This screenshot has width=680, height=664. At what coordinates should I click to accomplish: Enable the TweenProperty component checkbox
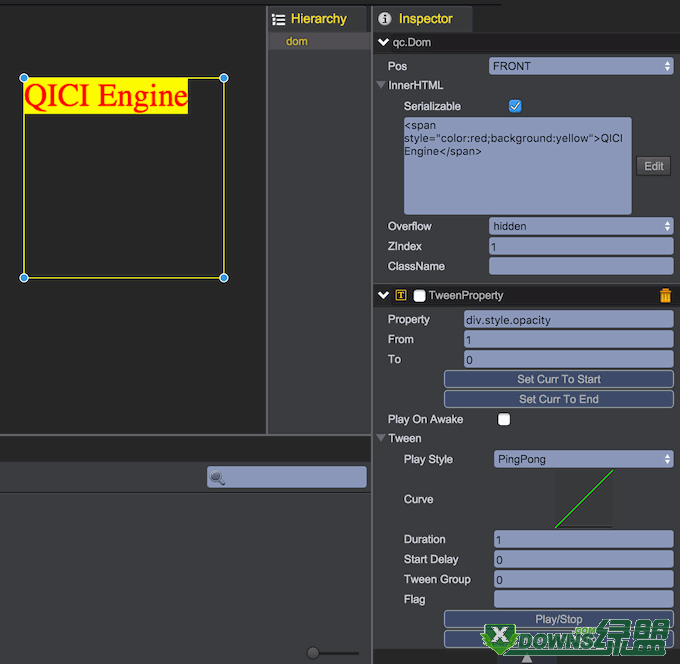coord(419,295)
